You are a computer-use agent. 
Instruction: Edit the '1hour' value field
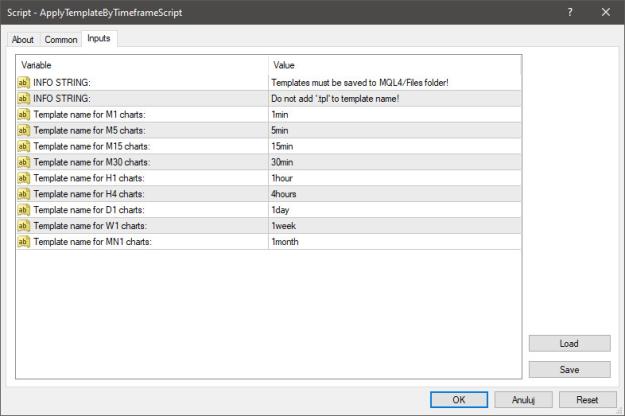coord(395,178)
